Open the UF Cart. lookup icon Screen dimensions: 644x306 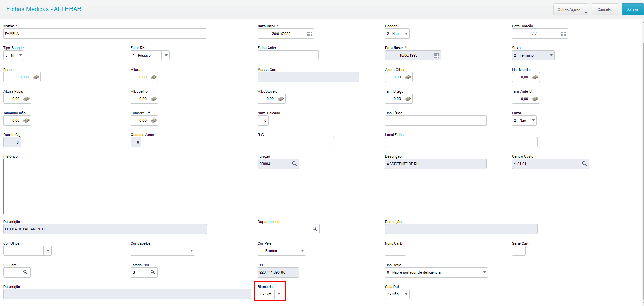[x=26, y=272]
